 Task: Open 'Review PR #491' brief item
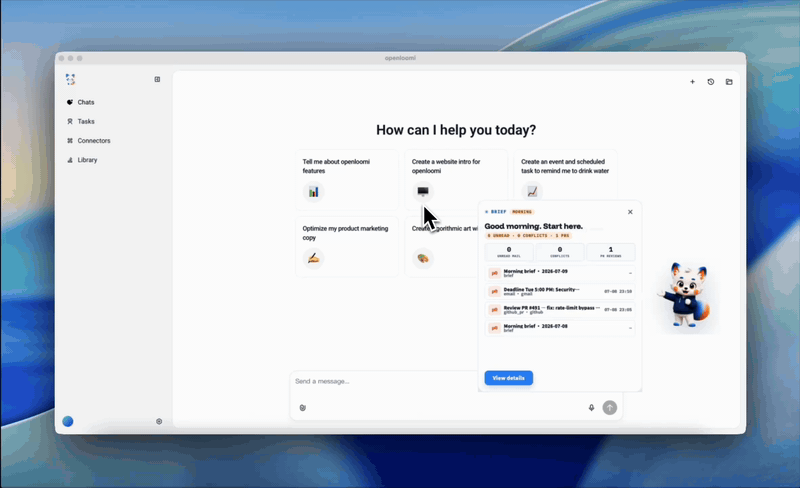(560, 309)
